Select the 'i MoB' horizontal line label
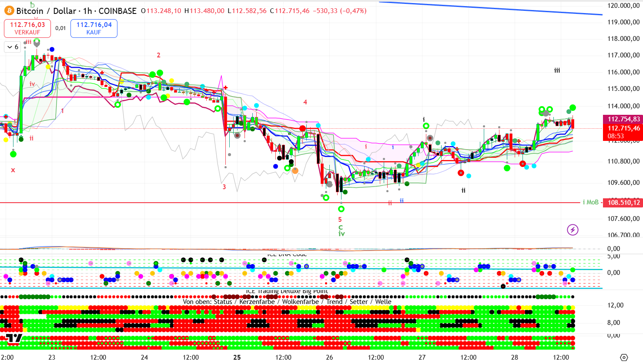Viewport: 643px width, 364px height. pyautogui.click(x=590, y=202)
